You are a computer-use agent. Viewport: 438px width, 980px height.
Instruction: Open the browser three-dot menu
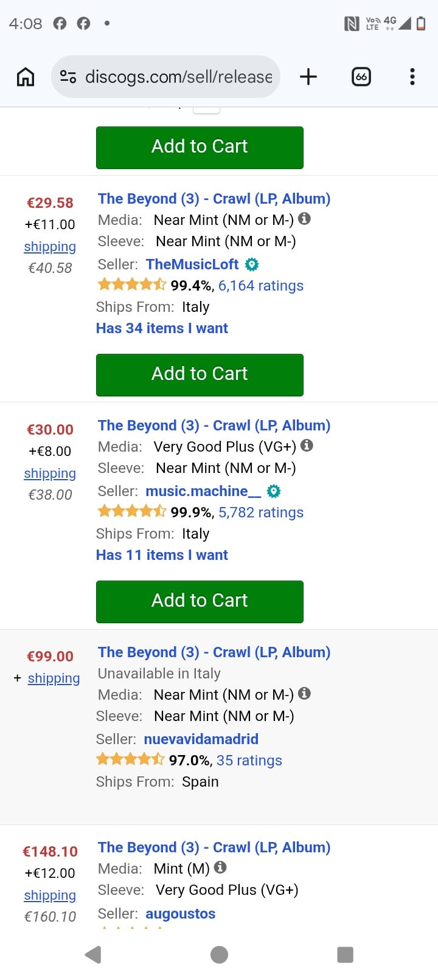pyautogui.click(x=412, y=77)
